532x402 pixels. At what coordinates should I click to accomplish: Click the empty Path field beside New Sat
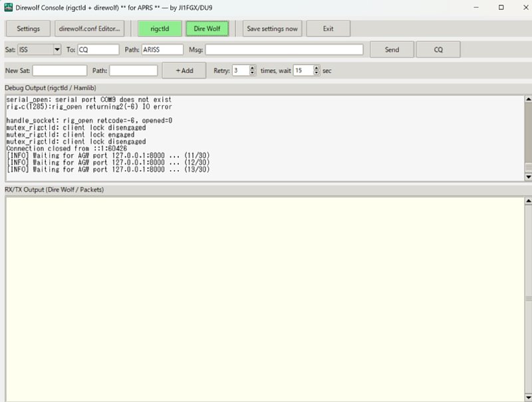tap(133, 71)
